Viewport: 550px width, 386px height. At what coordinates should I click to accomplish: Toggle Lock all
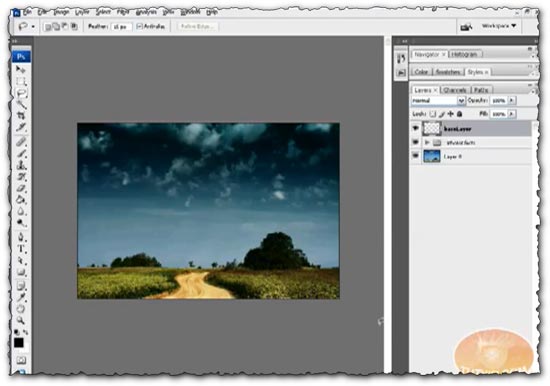pos(459,114)
